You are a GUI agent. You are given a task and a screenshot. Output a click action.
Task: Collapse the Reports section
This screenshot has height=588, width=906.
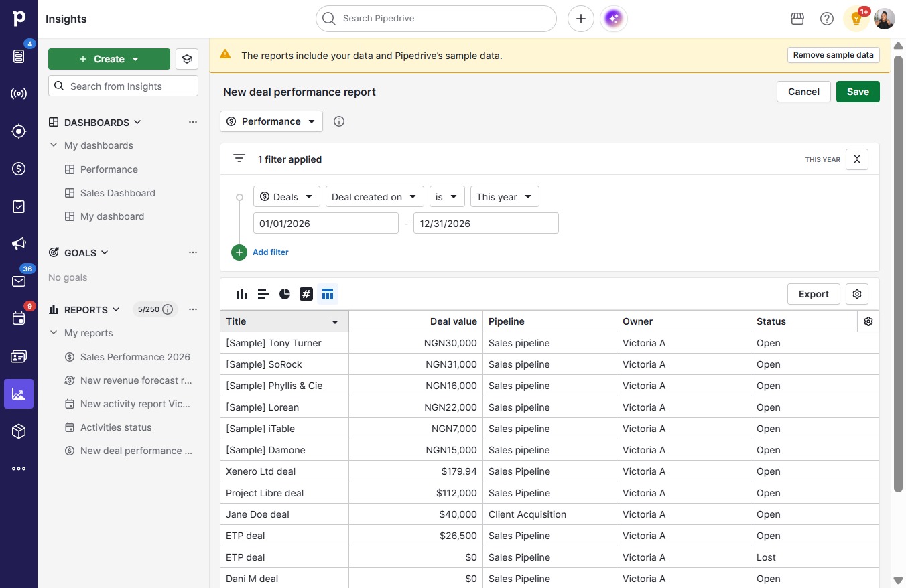pos(116,309)
